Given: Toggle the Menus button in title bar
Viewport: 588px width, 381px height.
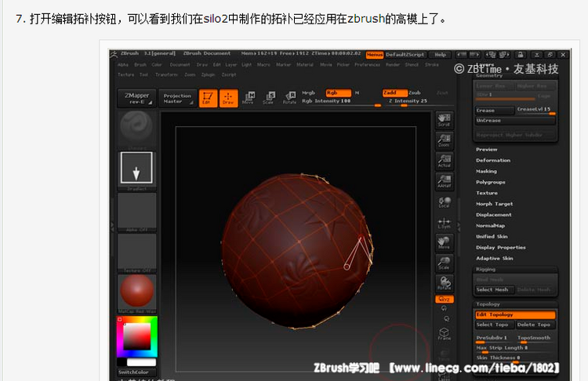Looking at the screenshot, I should 375,55.
